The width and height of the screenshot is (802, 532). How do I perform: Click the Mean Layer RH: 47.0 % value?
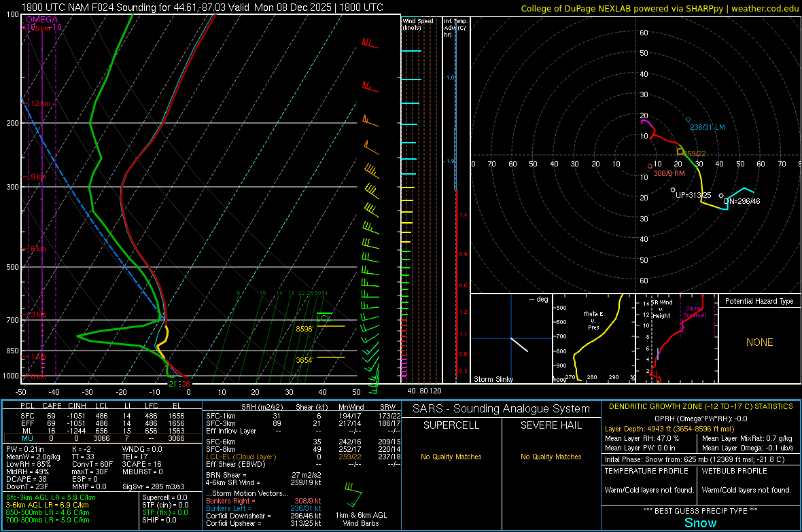tap(642, 438)
